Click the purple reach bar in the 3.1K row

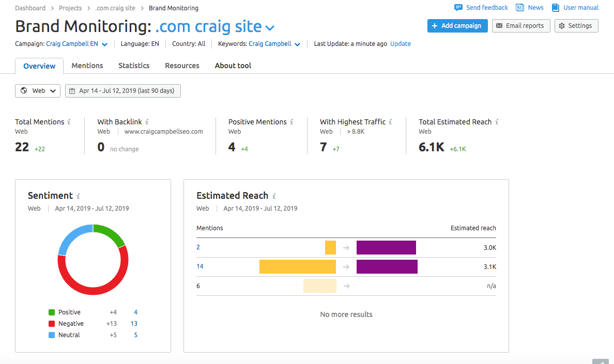pyautogui.click(x=387, y=266)
